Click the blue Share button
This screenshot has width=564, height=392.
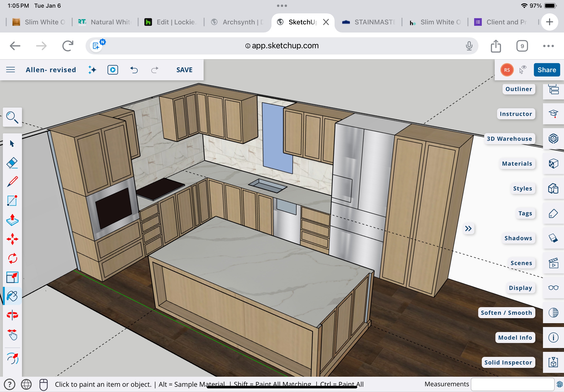pyautogui.click(x=547, y=70)
